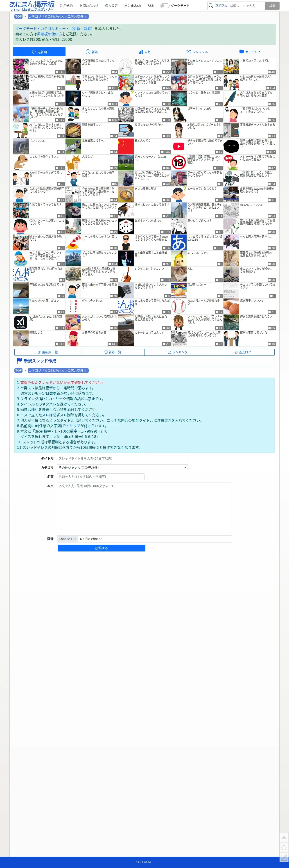
Task: Click 更新順一覧 button below thread grid
Action: pyautogui.click(x=48, y=352)
